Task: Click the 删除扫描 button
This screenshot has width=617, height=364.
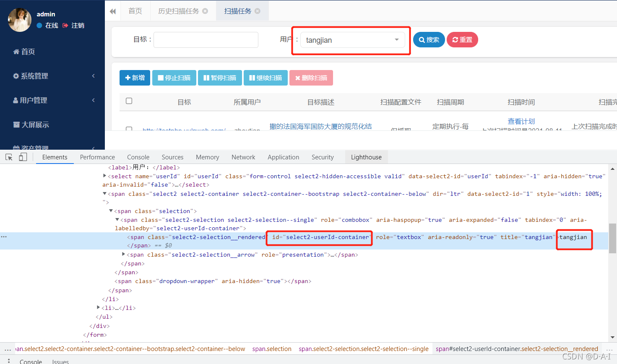Action: [311, 78]
